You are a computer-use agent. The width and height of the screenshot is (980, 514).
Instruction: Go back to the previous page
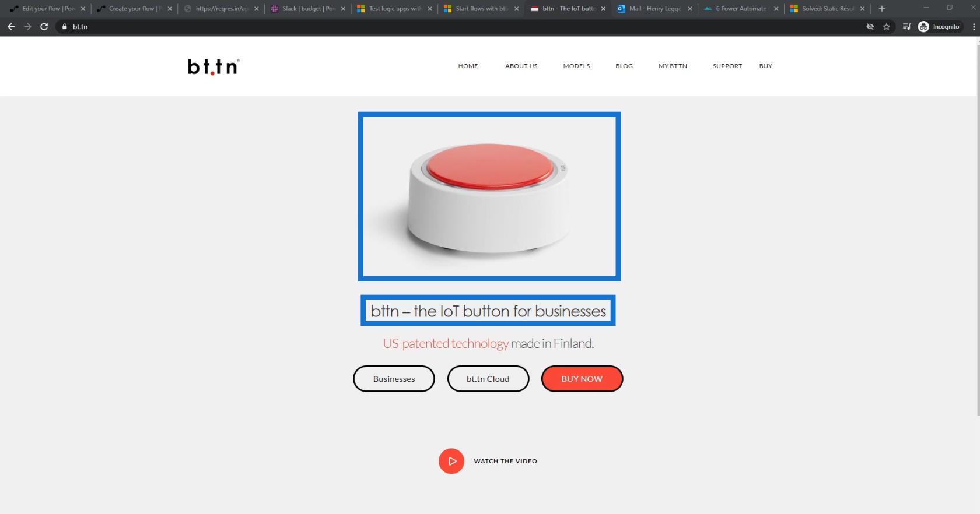(x=11, y=27)
